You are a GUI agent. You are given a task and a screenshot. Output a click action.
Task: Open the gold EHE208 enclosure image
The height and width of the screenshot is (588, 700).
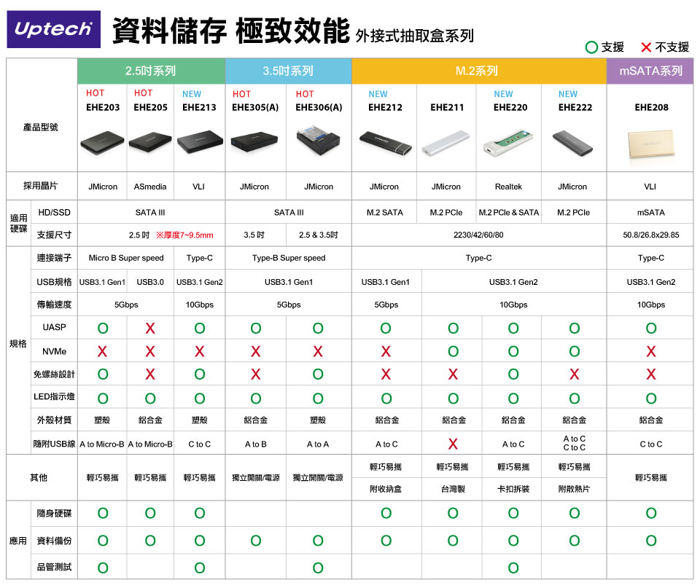point(651,144)
